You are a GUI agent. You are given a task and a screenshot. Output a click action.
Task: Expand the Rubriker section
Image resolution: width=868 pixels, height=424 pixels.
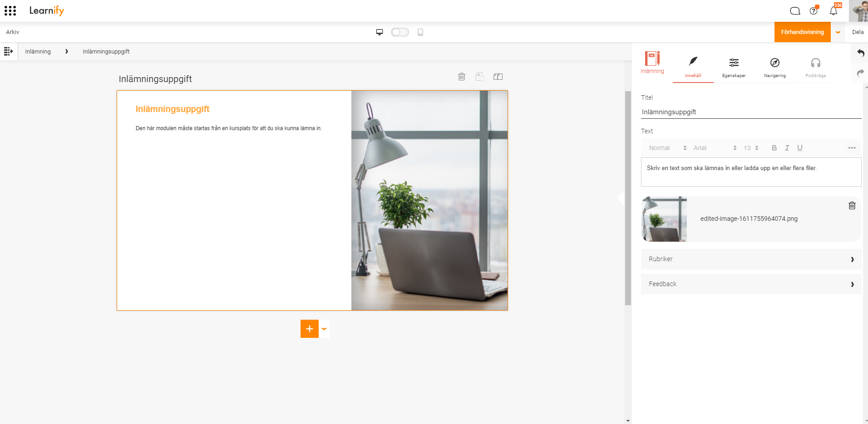coord(751,259)
